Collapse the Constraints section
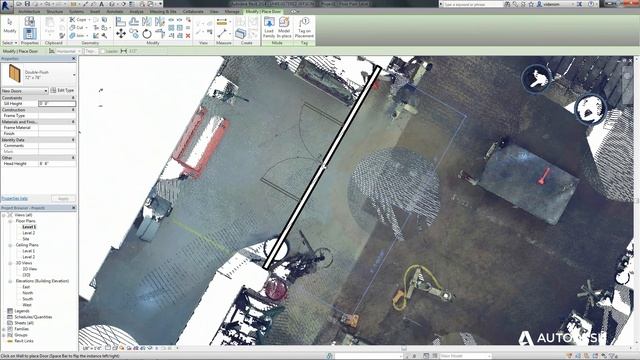This screenshot has height=360, width=640. (73, 98)
